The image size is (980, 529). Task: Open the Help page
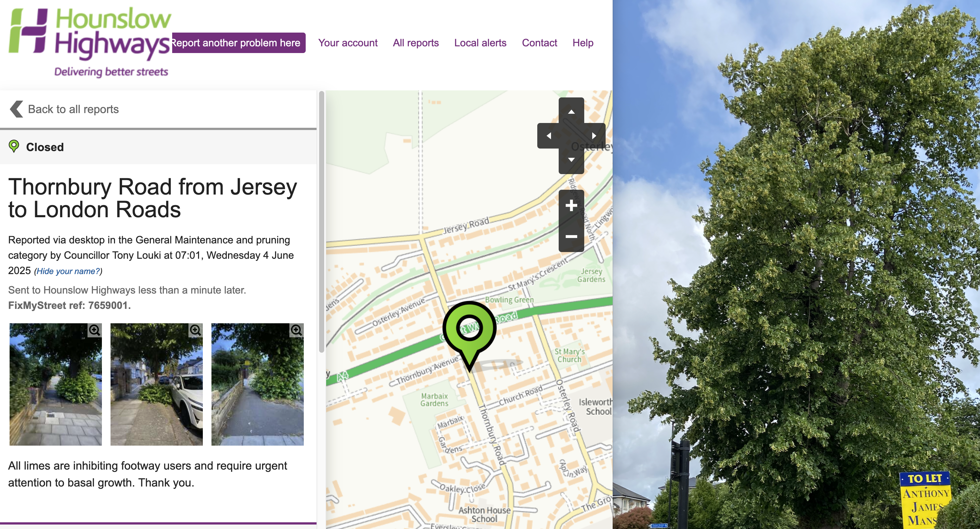click(582, 42)
